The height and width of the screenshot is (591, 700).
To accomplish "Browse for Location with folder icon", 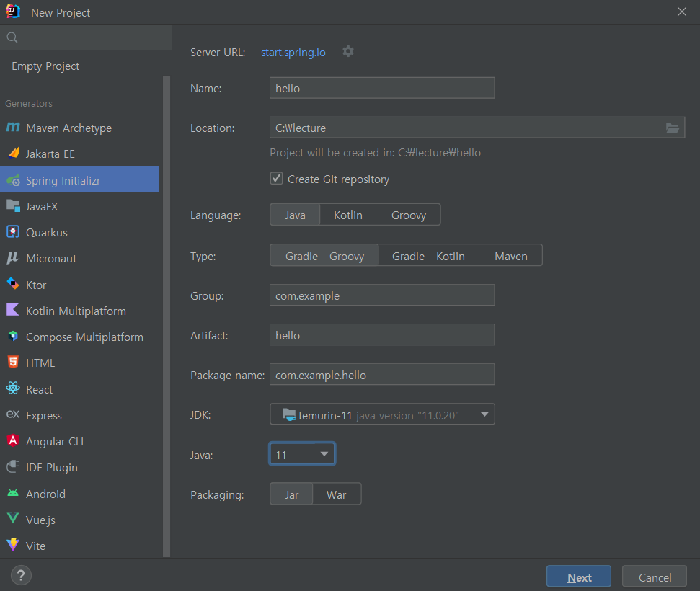I will pos(673,128).
